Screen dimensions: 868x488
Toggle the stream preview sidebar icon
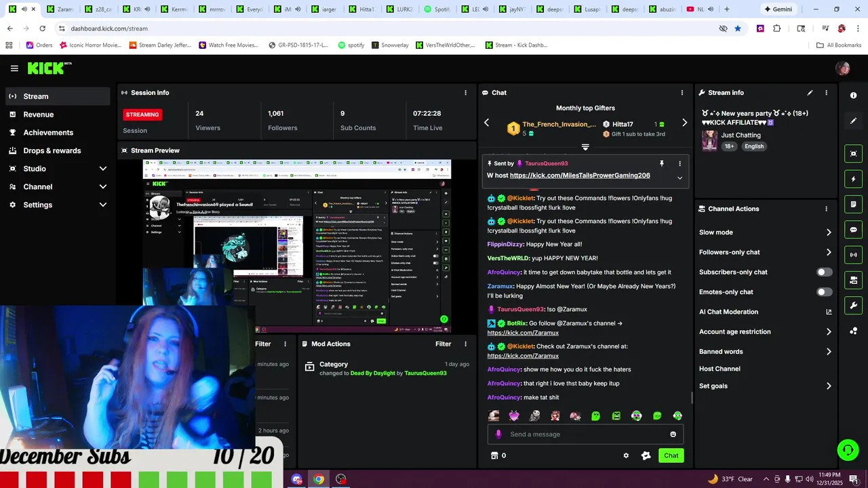click(854, 154)
